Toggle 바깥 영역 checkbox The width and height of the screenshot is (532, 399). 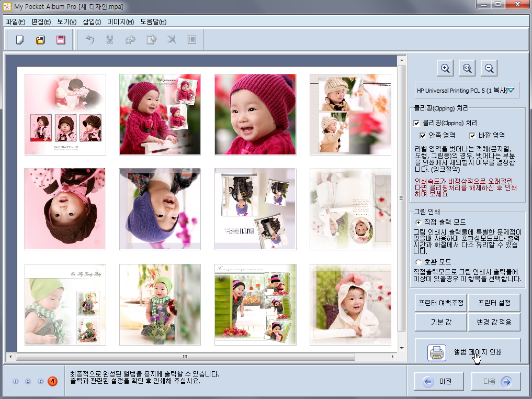[x=472, y=136]
